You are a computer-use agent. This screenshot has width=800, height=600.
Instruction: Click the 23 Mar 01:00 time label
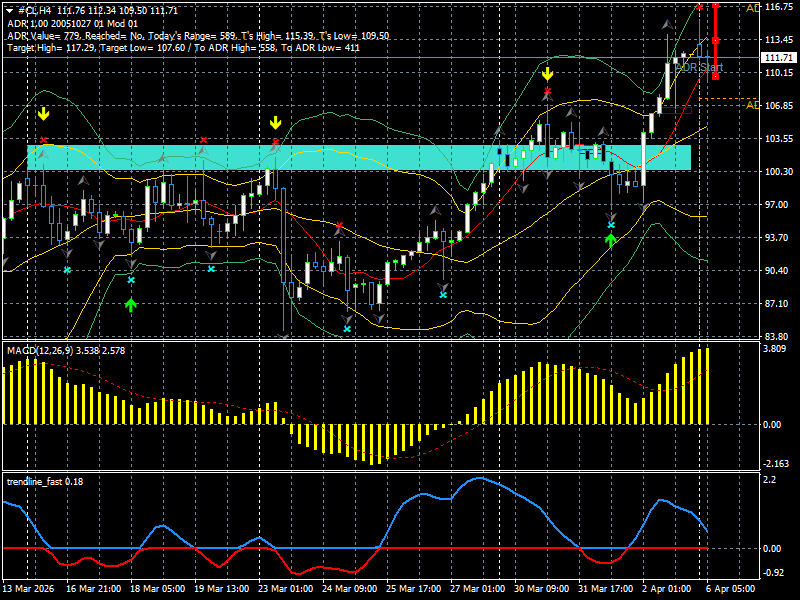point(285,589)
